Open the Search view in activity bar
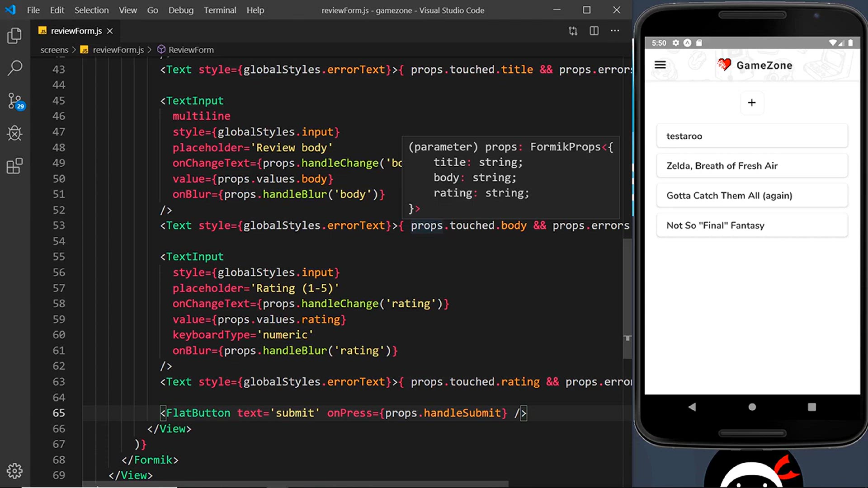 [x=14, y=68]
